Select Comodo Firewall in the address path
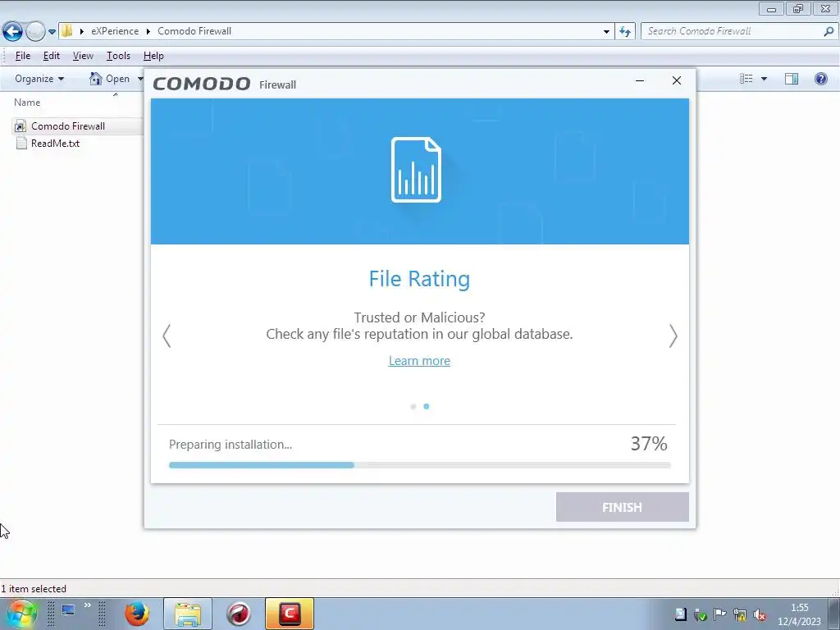This screenshot has height=630, width=840. [x=194, y=31]
